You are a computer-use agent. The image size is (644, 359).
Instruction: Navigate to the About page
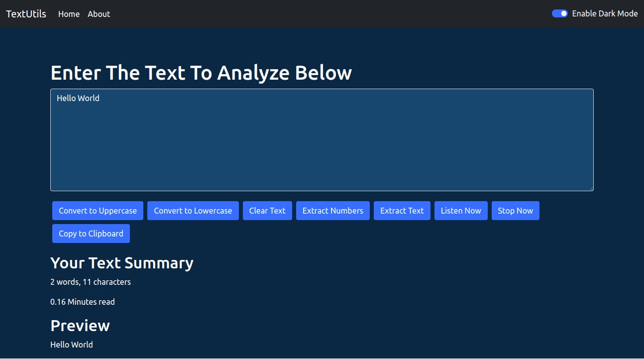pyautogui.click(x=99, y=14)
